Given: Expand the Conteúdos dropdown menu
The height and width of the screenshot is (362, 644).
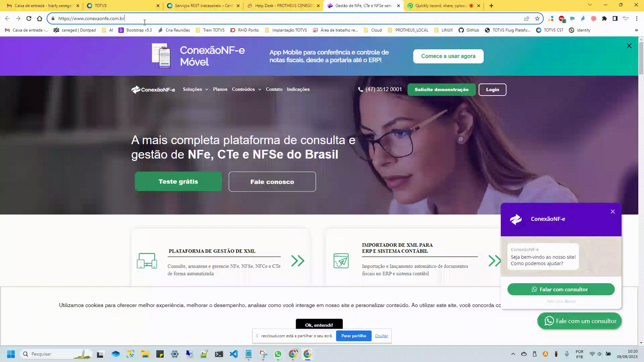Looking at the screenshot, I should click(246, 89).
